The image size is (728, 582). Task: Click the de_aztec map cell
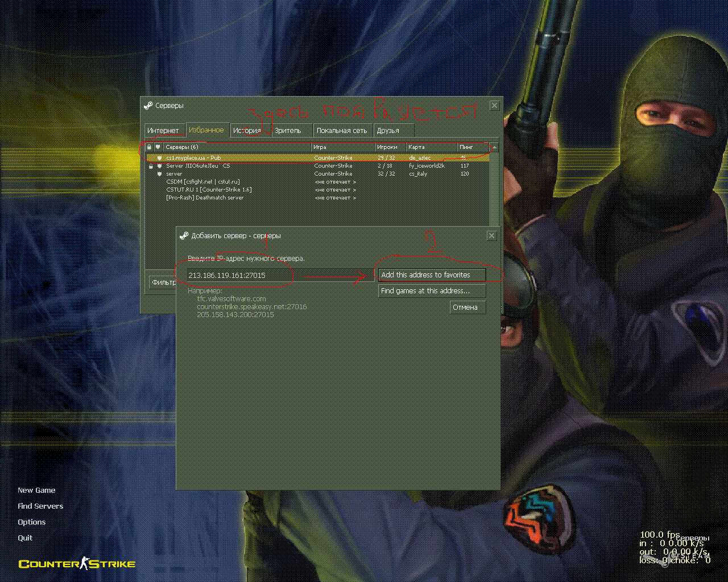pos(420,158)
